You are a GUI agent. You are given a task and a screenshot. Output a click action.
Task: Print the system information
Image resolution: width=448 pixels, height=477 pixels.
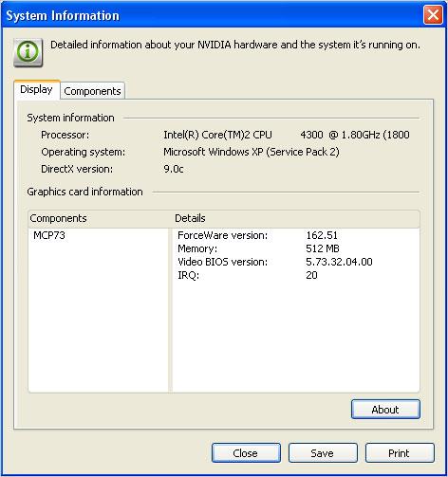point(400,453)
